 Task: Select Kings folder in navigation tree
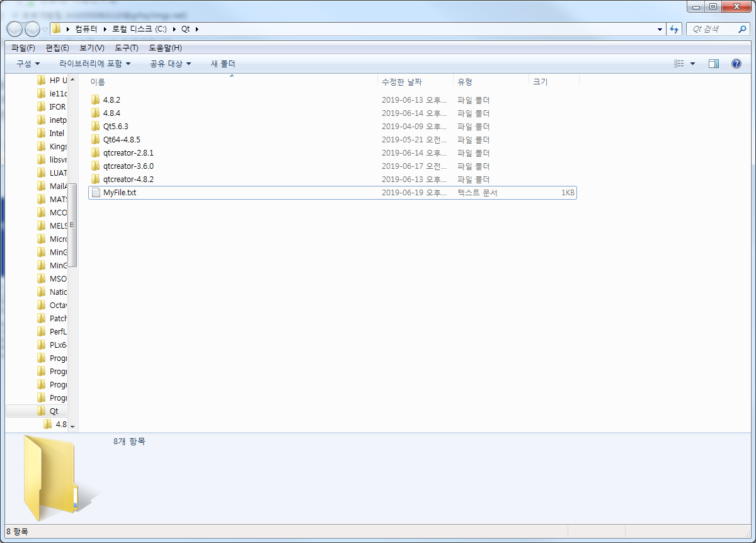coord(51,146)
